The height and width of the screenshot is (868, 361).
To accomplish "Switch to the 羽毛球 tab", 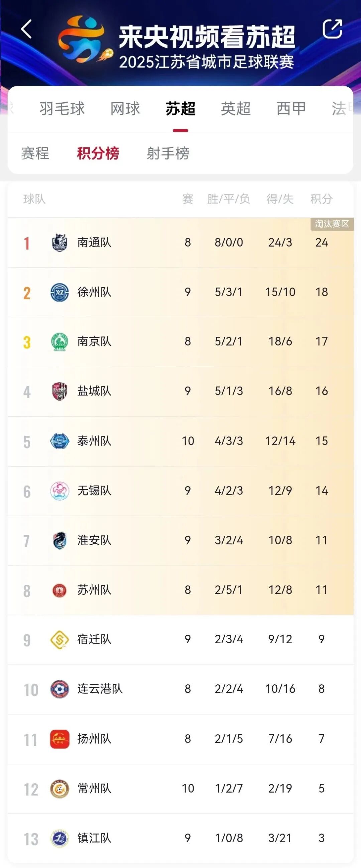I will click(x=62, y=109).
